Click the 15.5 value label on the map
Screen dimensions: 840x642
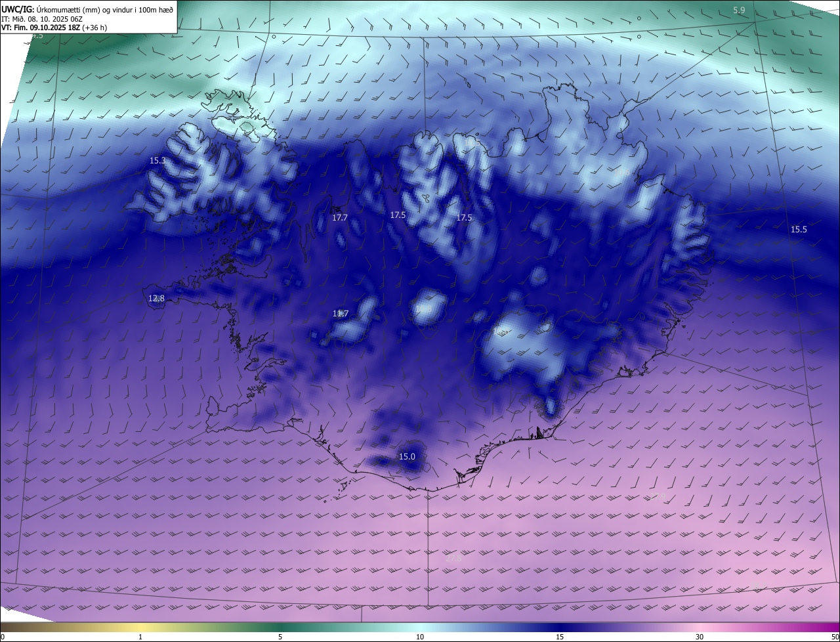point(799,229)
